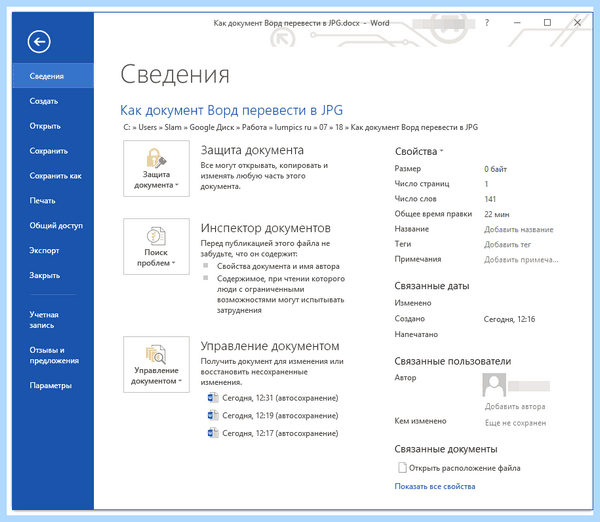Click the help question mark icon
600x522 pixels.
pyautogui.click(x=487, y=23)
